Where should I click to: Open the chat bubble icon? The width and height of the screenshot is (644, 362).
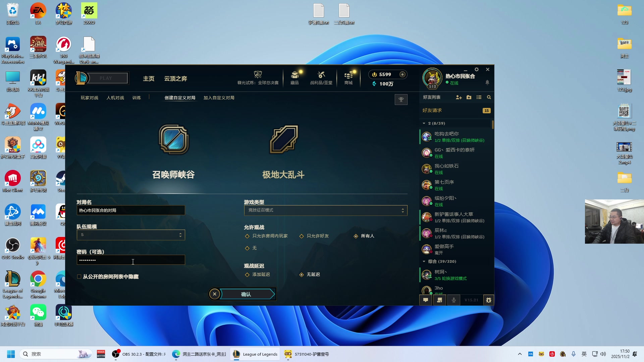point(426,300)
